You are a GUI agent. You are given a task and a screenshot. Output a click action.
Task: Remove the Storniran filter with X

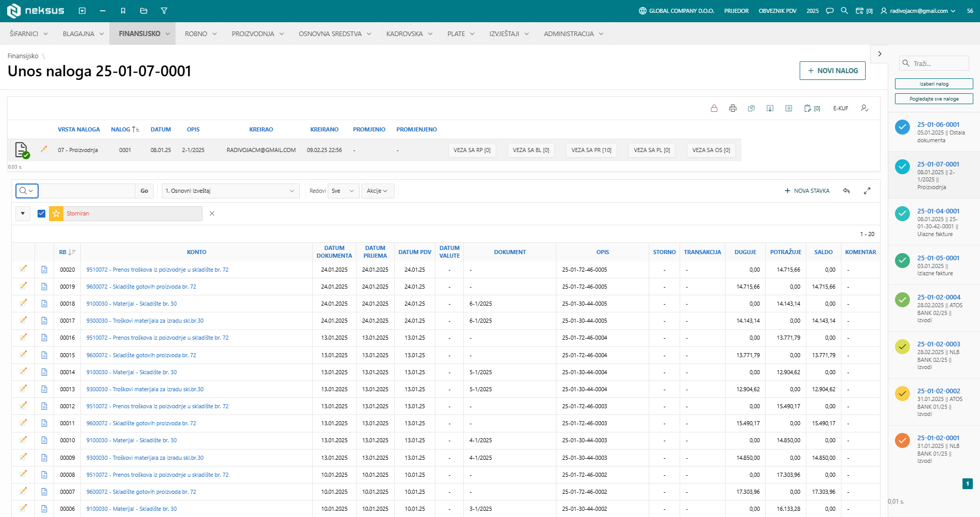[x=212, y=213]
